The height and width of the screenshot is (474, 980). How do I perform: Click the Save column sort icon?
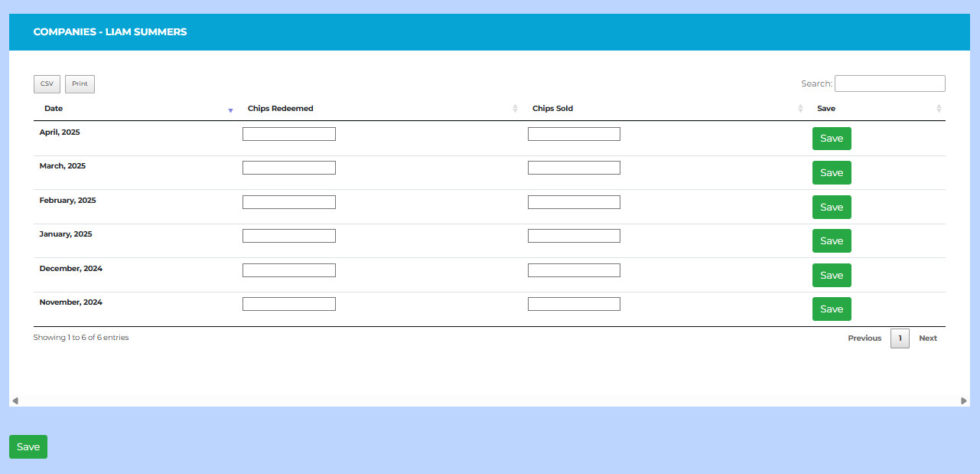(x=939, y=109)
